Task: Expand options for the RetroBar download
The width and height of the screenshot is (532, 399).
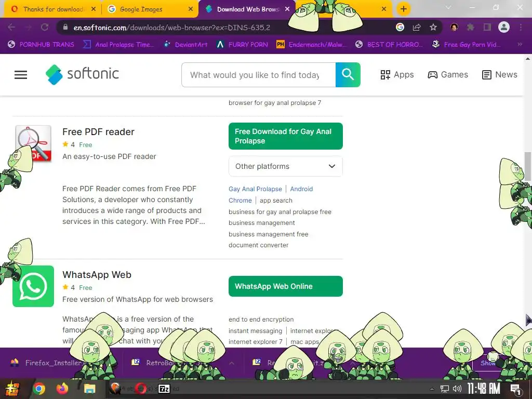Action: pos(232,363)
